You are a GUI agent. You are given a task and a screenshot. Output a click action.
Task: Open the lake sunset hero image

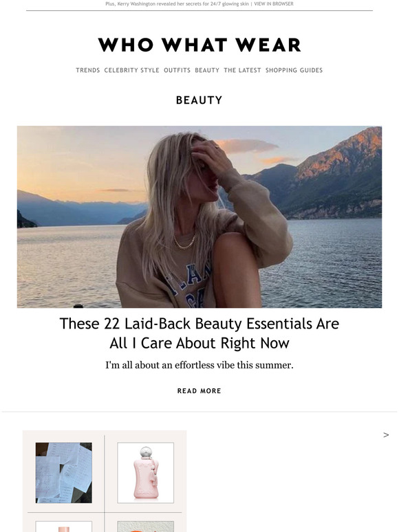click(199, 217)
